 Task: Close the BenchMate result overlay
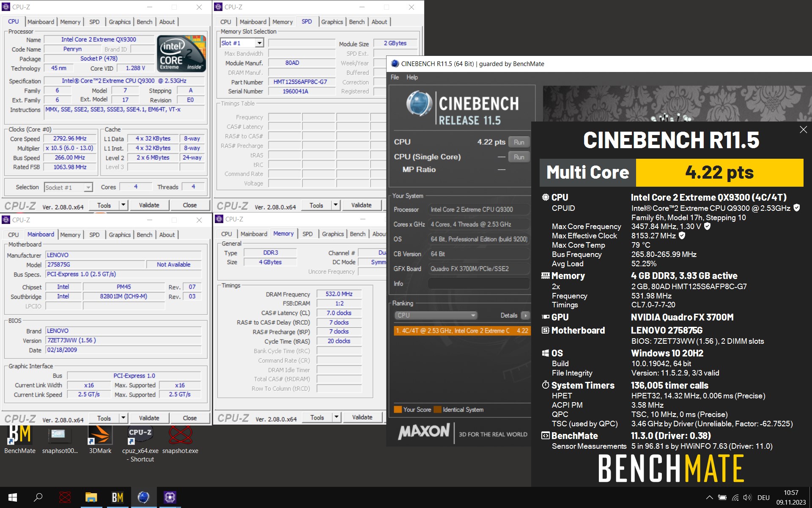tap(803, 130)
